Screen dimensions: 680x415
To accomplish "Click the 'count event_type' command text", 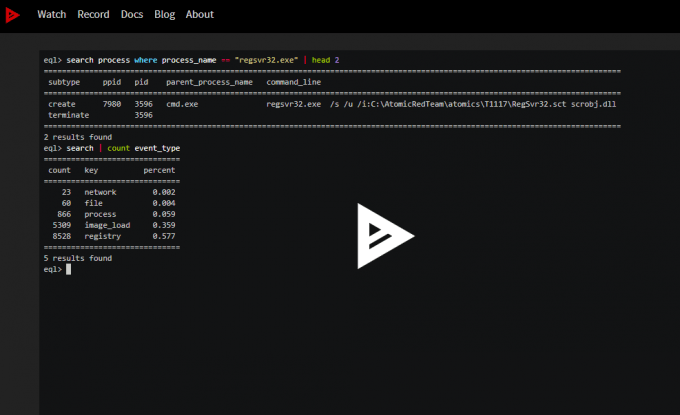I will 144,148.
